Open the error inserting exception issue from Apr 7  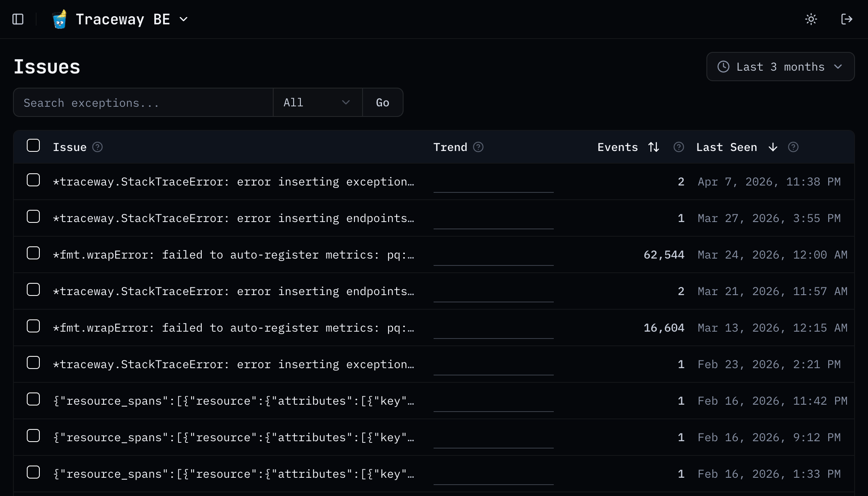pyautogui.click(x=233, y=182)
